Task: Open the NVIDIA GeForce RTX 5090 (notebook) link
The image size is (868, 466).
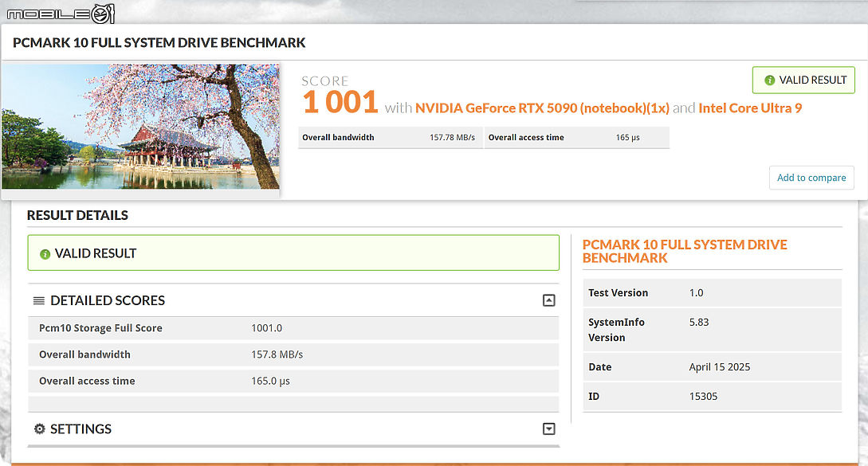Action: (542, 108)
